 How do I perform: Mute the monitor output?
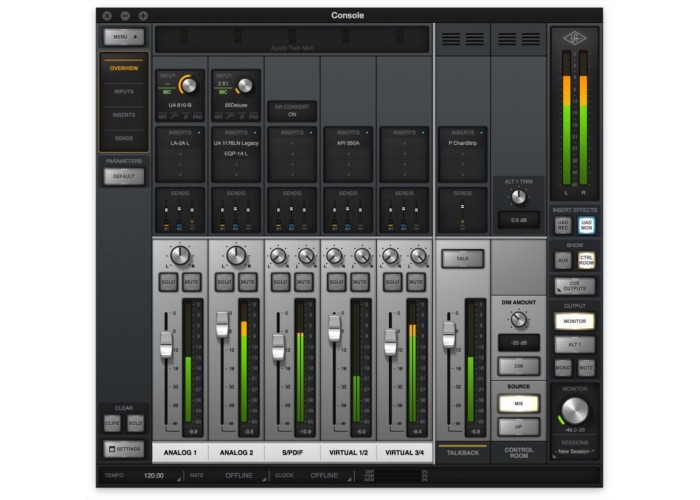coord(586,368)
